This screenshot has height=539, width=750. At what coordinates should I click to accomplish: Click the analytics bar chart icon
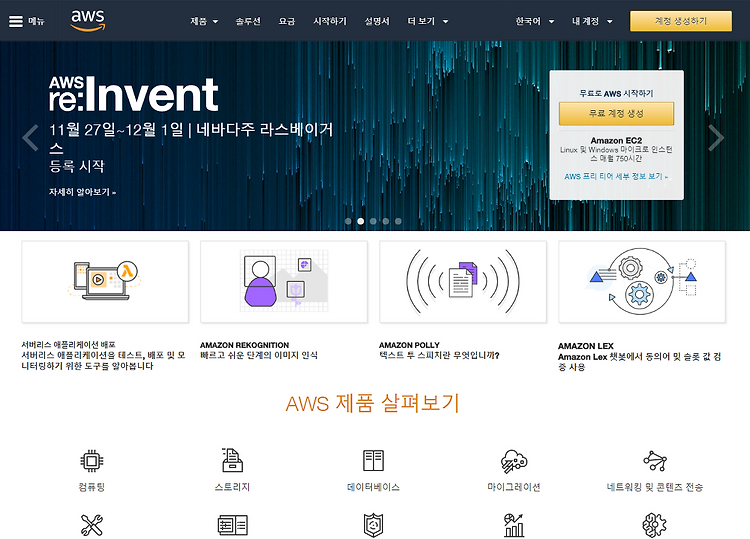514,525
